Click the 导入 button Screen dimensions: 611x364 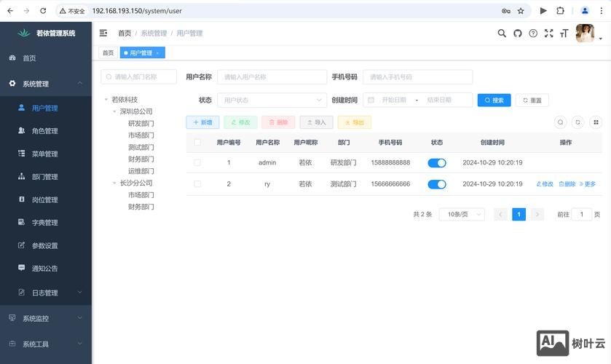316,122
